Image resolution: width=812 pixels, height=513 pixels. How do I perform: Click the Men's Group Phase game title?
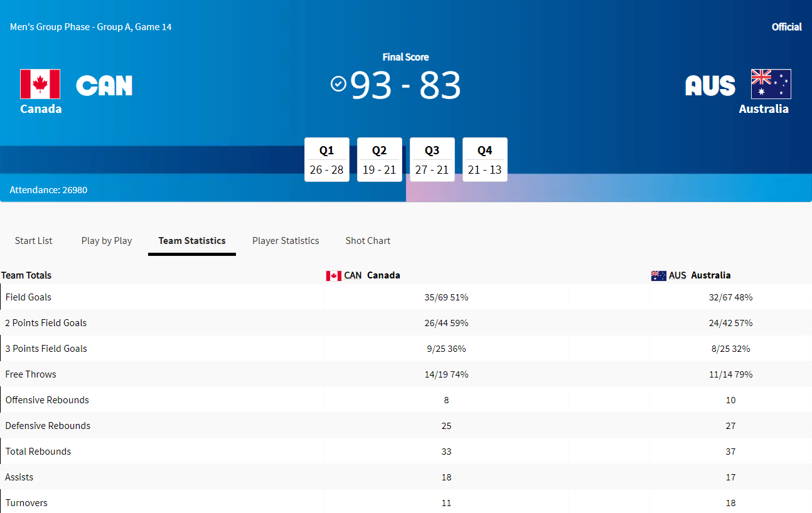[91, 27]
